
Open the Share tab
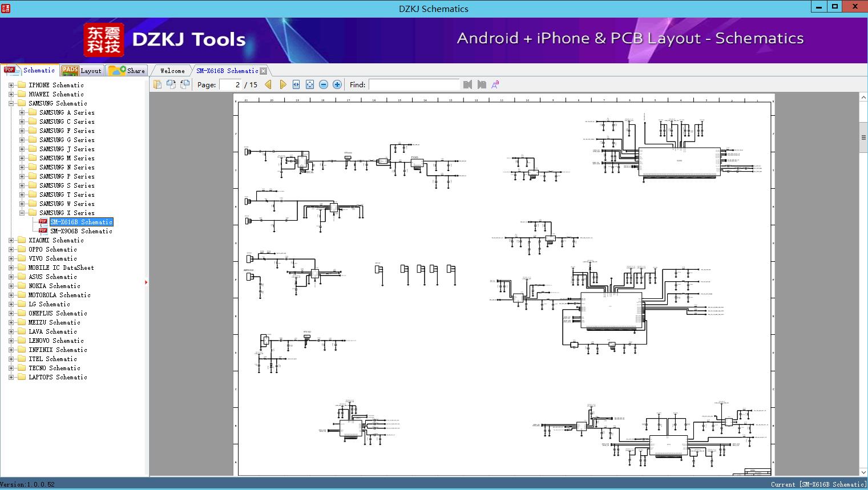(x=127, y=70)
